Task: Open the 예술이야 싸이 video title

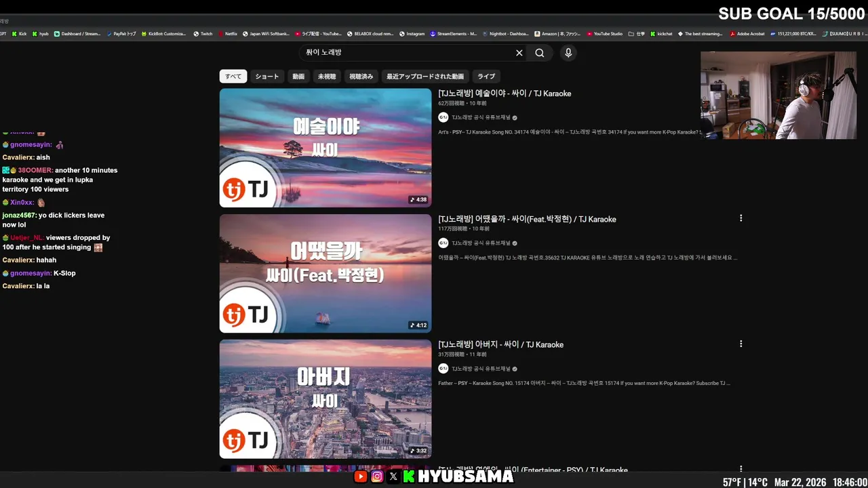Action: click(x=505, y=94)
